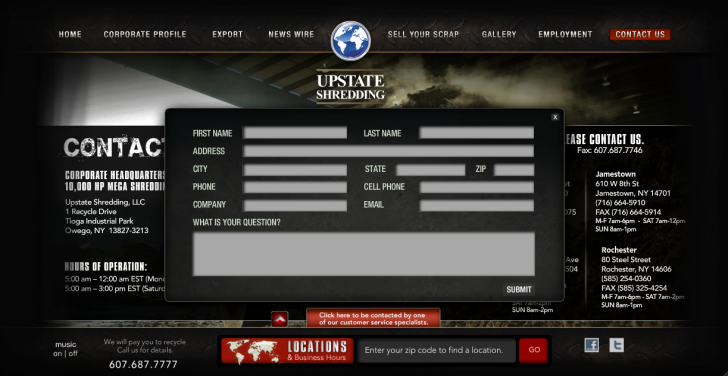Close the contact form popup
This screenshot has width=728, height=376.
pyautogui.click(x=555, y=117)
